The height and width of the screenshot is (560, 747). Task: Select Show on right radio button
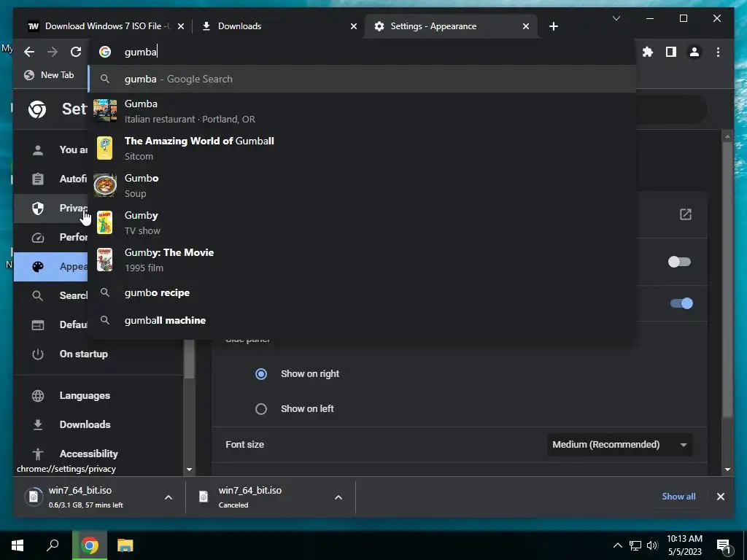point(261,374)
